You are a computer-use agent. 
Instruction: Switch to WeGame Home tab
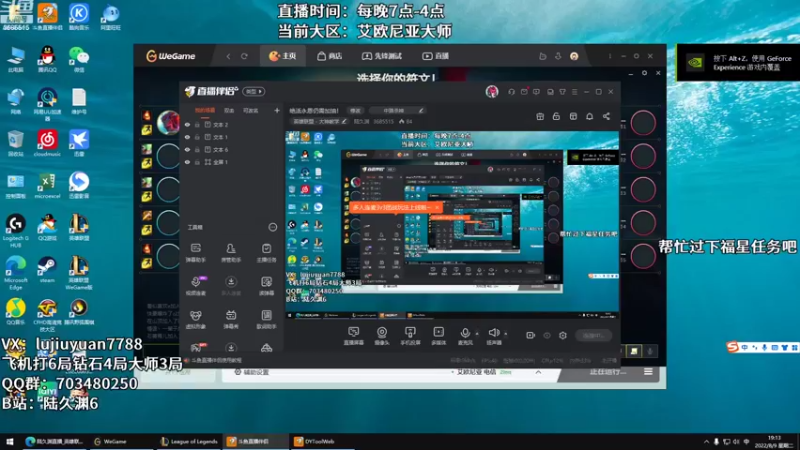[x=282, y=56]
